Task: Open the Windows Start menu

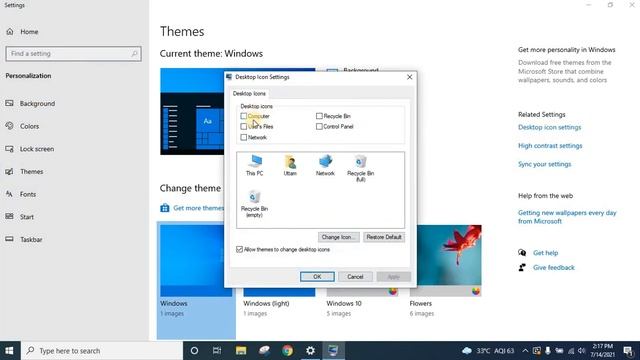Action: click(x=10, y=351)
